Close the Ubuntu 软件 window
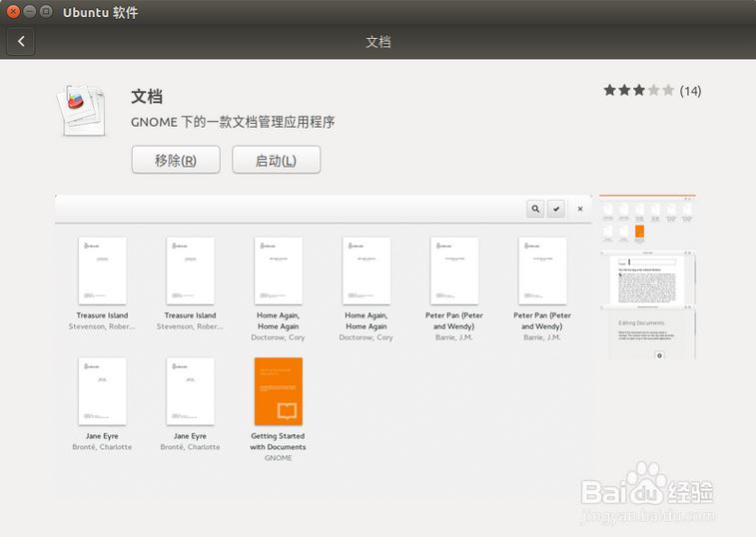 click(x=13, y=12)
